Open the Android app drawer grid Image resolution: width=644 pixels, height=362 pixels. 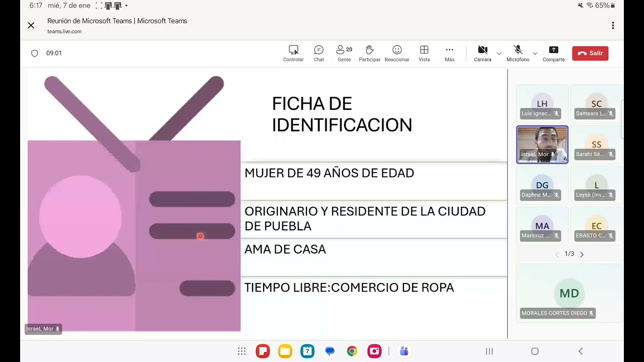pyautogui.click(x=242, y=351)
